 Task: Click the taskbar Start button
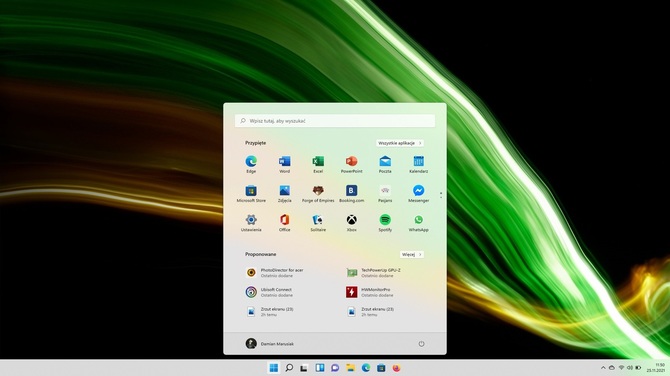(273, 368)
